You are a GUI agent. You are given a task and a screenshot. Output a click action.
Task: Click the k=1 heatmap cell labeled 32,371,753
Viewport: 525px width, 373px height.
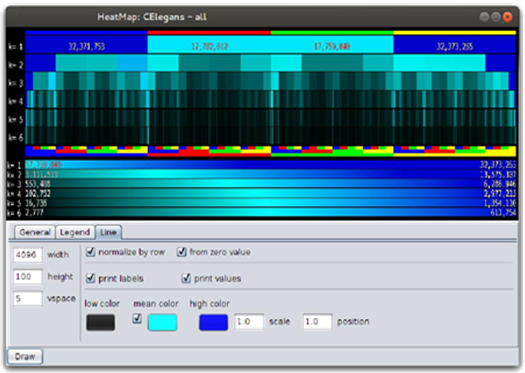click(x=86, y=45)
